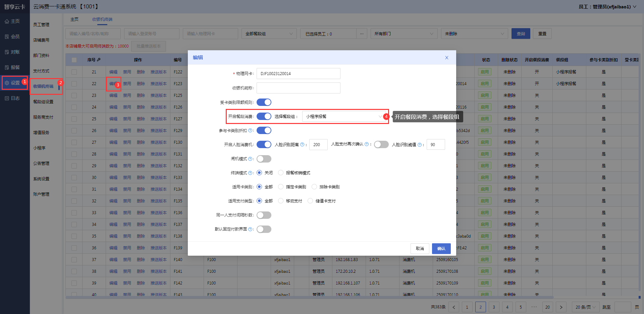
Task: Select the 报餐核销模式 radio option
Action: pos(281,173)
